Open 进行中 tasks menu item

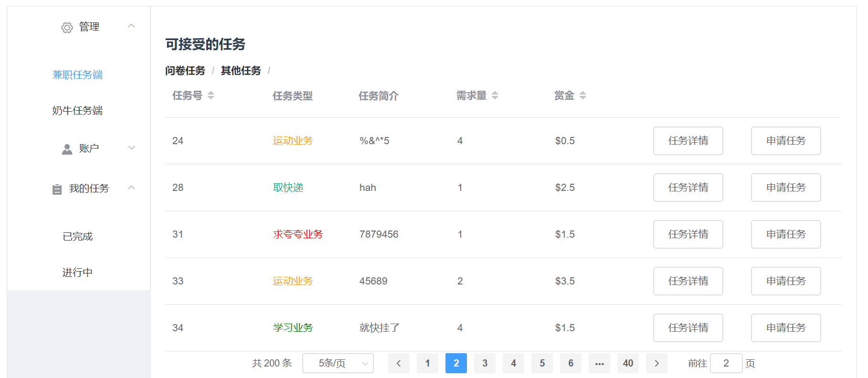(x=77, y=273)
